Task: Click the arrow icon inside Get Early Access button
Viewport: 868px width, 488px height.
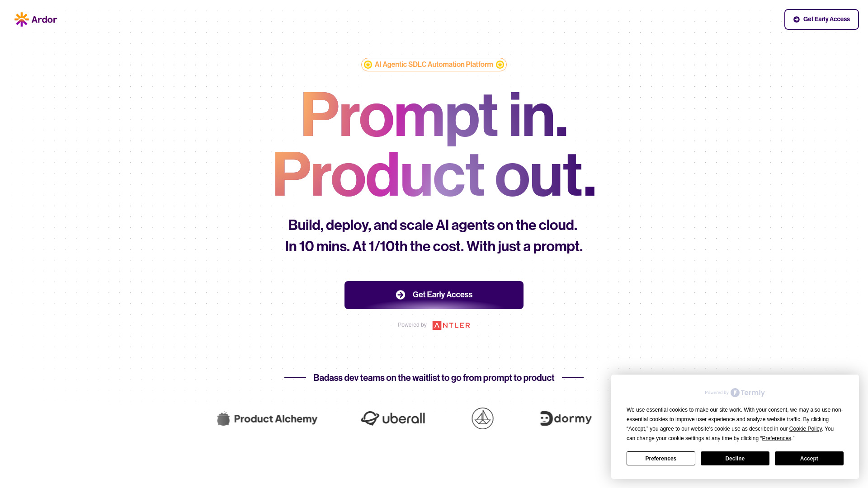Action: (x=400, y=294)
